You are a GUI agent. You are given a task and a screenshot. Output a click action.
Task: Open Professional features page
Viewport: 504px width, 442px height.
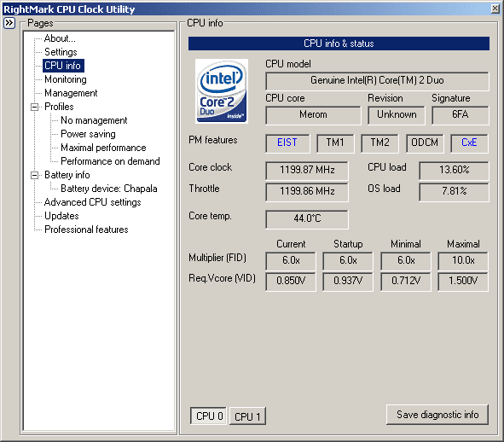point(86,230)
